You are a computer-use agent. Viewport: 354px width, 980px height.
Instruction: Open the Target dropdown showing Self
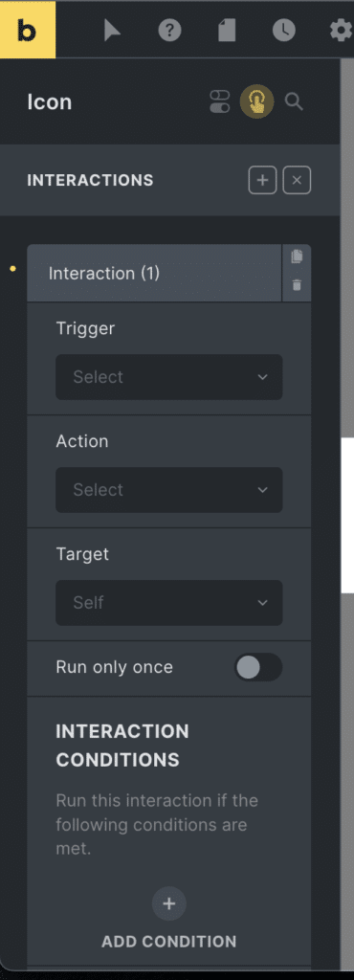pyautogui.click(x=169, y=603)
